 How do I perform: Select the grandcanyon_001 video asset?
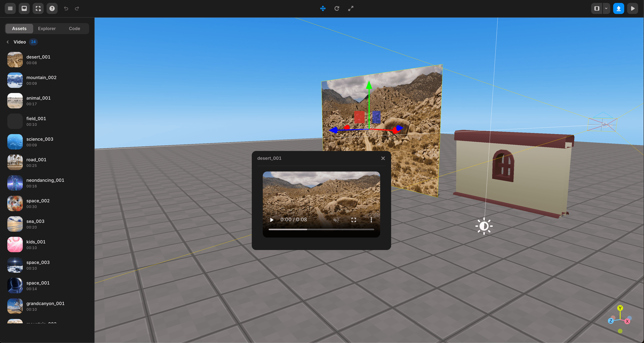47,306
